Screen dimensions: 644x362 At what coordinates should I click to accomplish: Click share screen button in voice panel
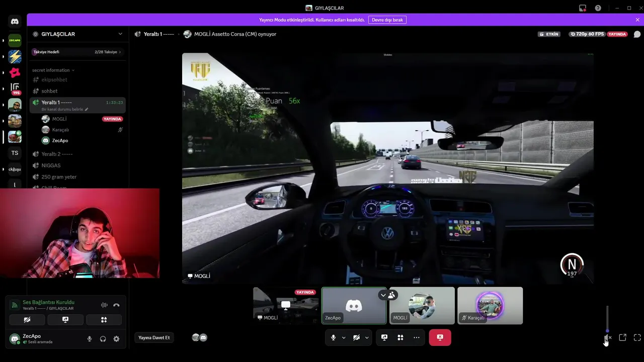(x=65, y=320)
